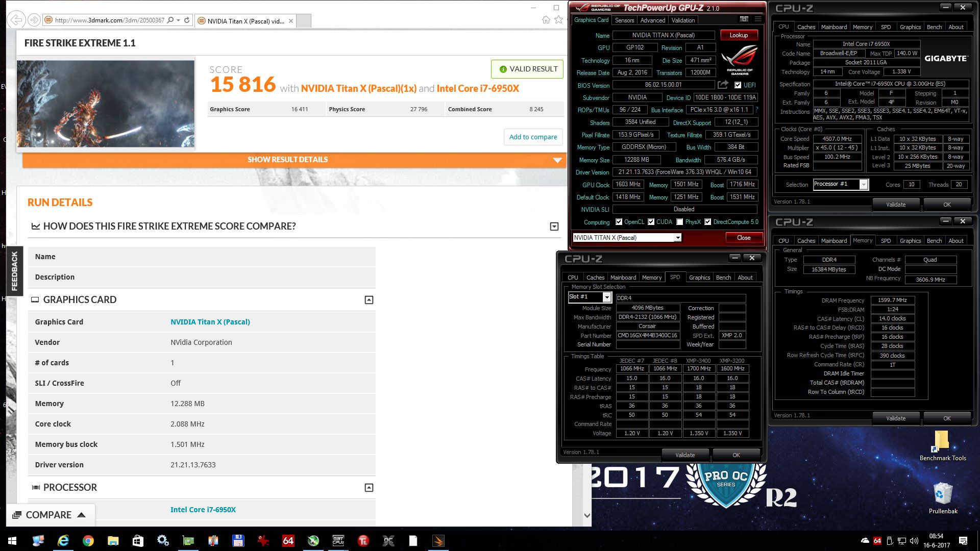This screenshot has width=980, height=551.
Task: Open the GBT CPUz taskbar icon
Action: [338, 541]
